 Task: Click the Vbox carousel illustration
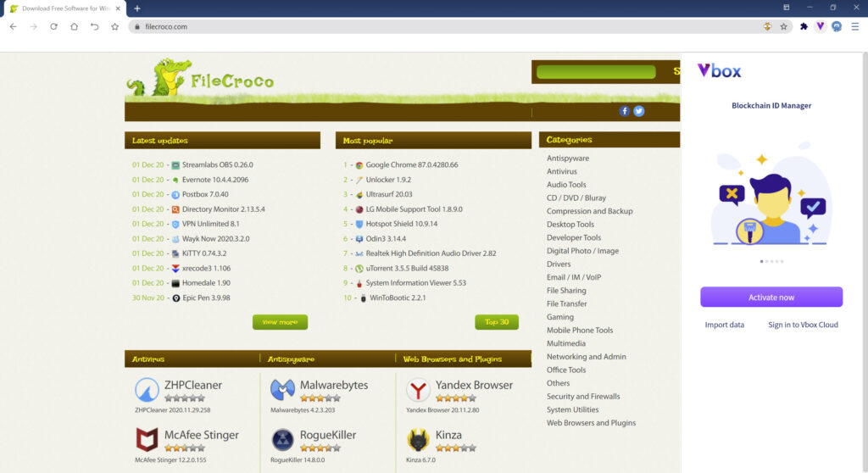click(771, 194)
